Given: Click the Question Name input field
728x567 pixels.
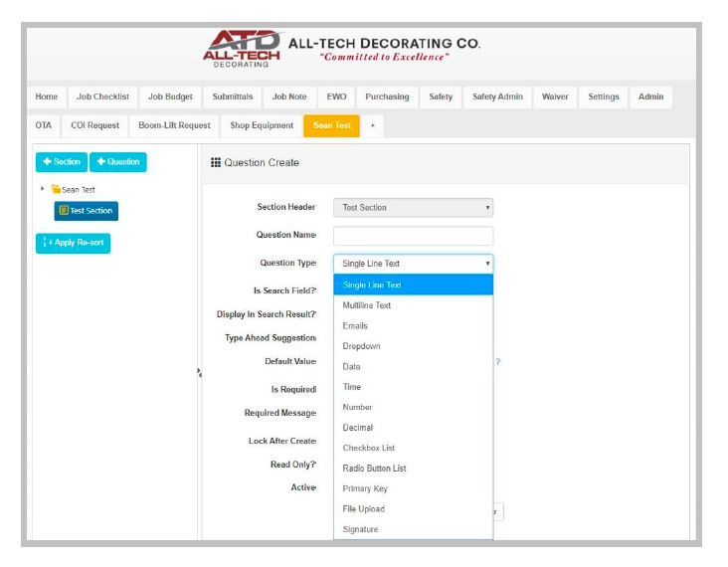Looking at the screenshot, I should [413, 236].
